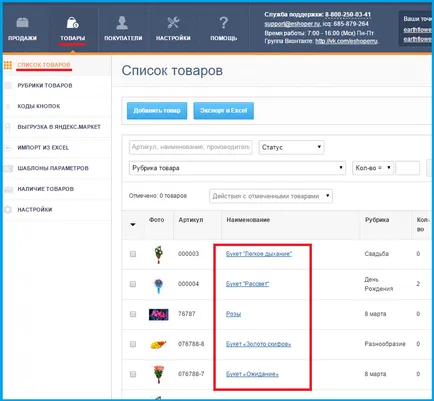Click the icon beside Рубрики товаров
434x401 pixels.
click(x=8, y=86)
